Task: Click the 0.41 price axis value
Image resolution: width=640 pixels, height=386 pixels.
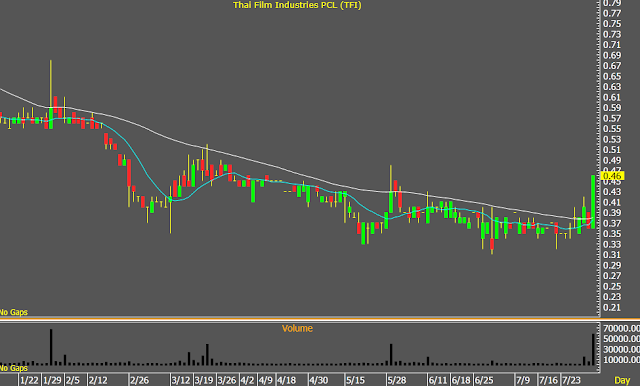Action: click(x=612, y=202)
